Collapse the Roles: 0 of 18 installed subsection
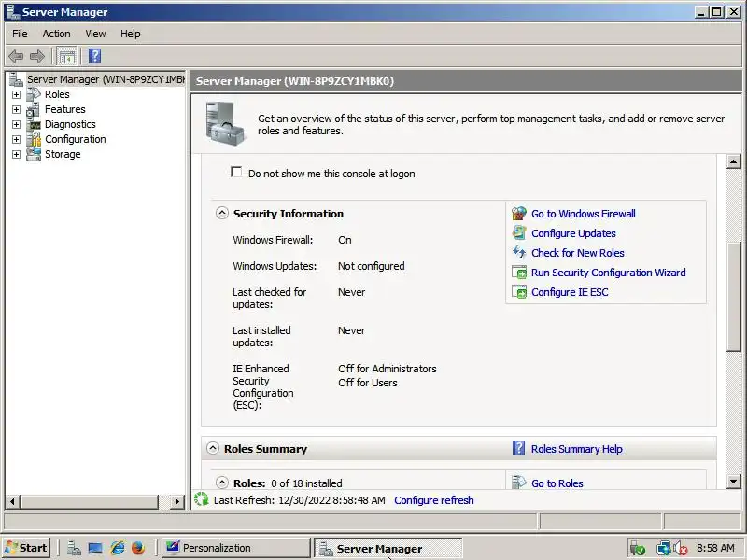747x560 pixels. 222,483
